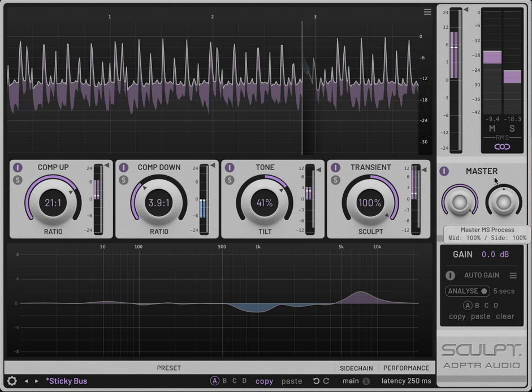Click the 5 secs analysis duration
532x392 pixels.
pos(504,291)
